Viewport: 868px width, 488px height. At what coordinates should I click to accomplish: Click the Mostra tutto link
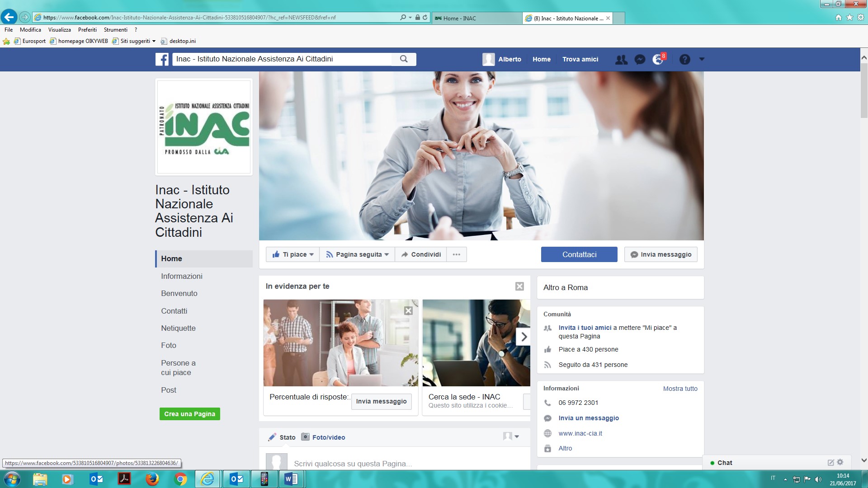click(680, 389)
